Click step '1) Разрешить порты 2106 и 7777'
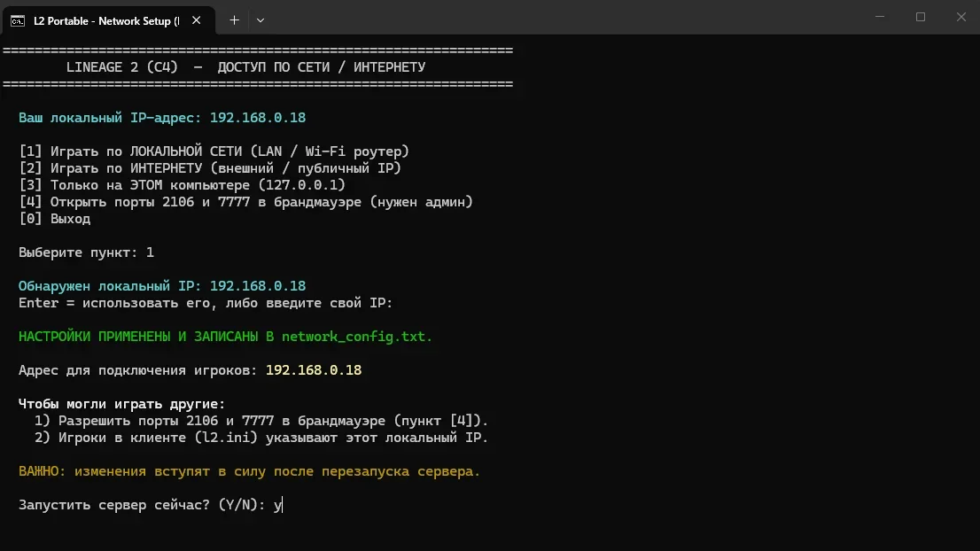 coord(261,421)
